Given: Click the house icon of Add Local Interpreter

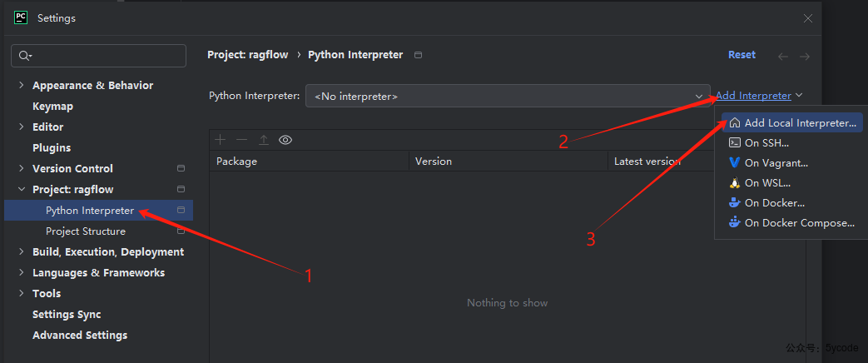Looking at the screenshot, I should coord(735,123).
